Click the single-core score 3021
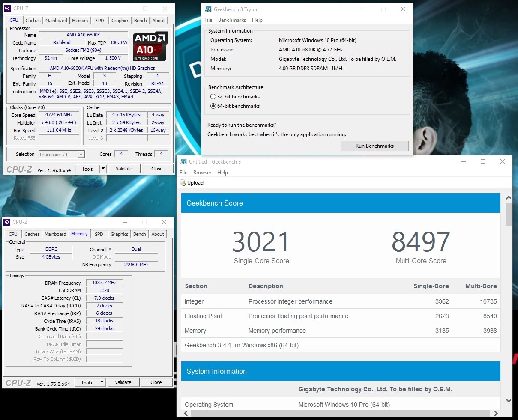The image size is (518, 420). [x=261, y=241]
